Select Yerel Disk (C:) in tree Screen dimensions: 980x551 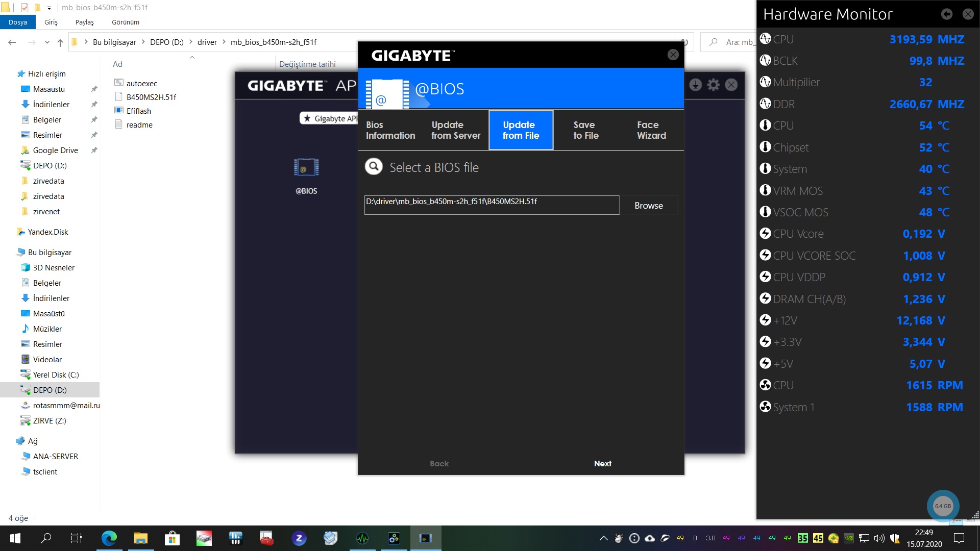(56, 374)
